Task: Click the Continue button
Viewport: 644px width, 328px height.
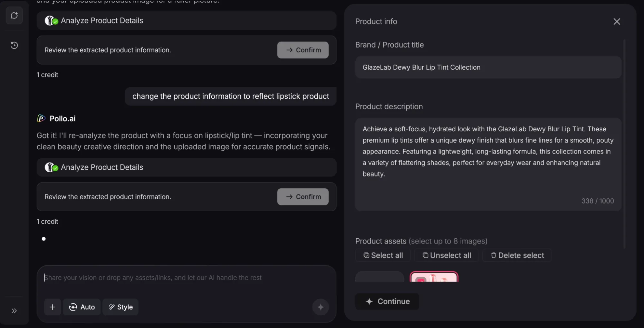Action: pos(387,302)
